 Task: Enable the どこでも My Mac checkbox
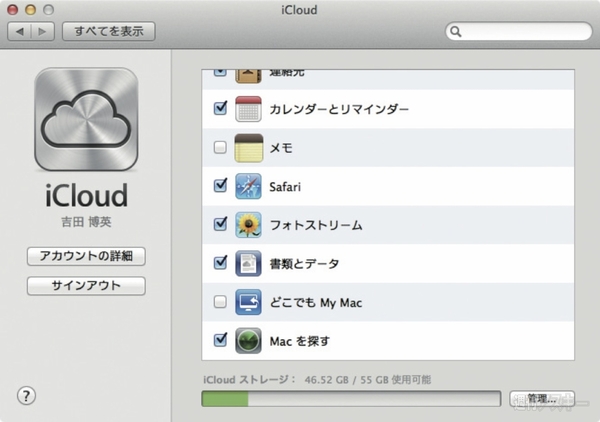pos(220,302)
